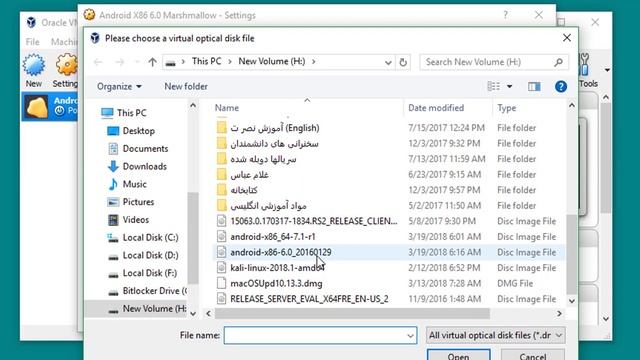Click New icon in VirtualBox Manager
Screen dimensions: 640x360
(x=33, y=65)
